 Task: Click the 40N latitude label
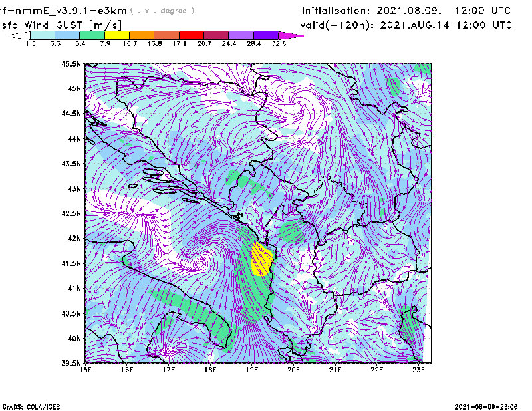coord(74,339)
